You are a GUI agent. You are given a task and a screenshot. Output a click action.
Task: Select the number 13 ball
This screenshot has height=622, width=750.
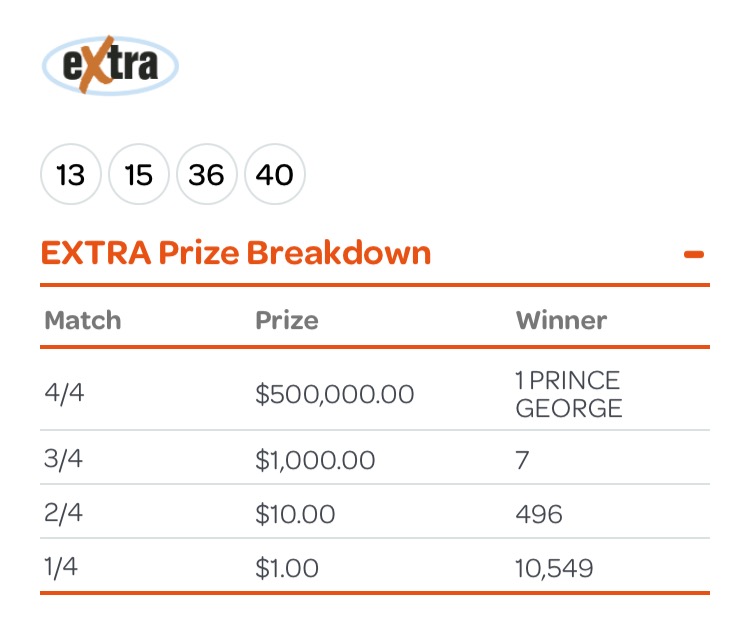(x=71, y=174)
